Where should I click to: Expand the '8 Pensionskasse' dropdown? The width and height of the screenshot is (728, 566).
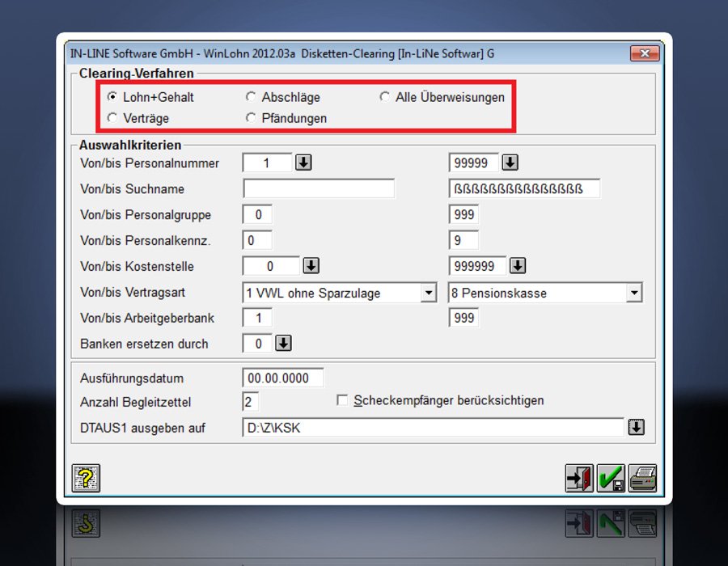coord(633,293)
